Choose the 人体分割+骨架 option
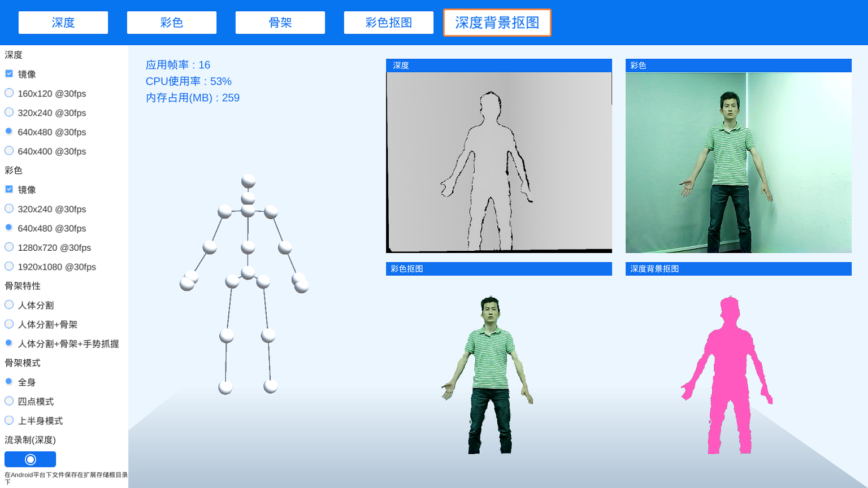The image size is (868, 488). 9,324
